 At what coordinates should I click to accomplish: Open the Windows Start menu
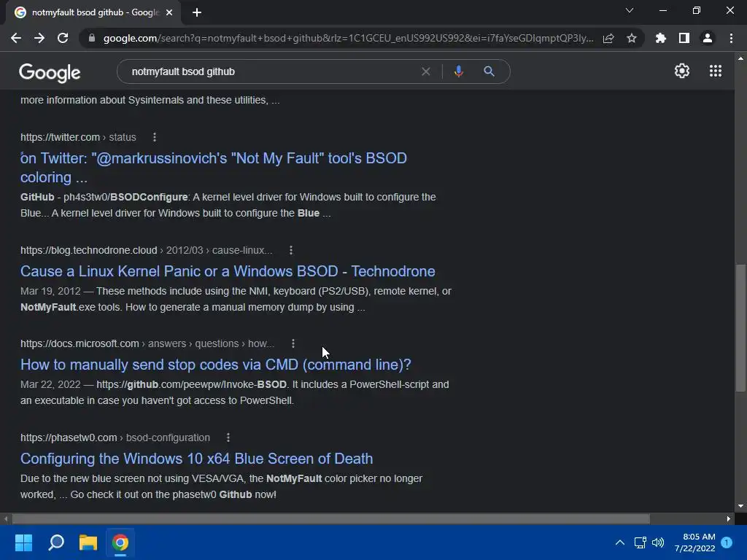(x=23, y=542)
